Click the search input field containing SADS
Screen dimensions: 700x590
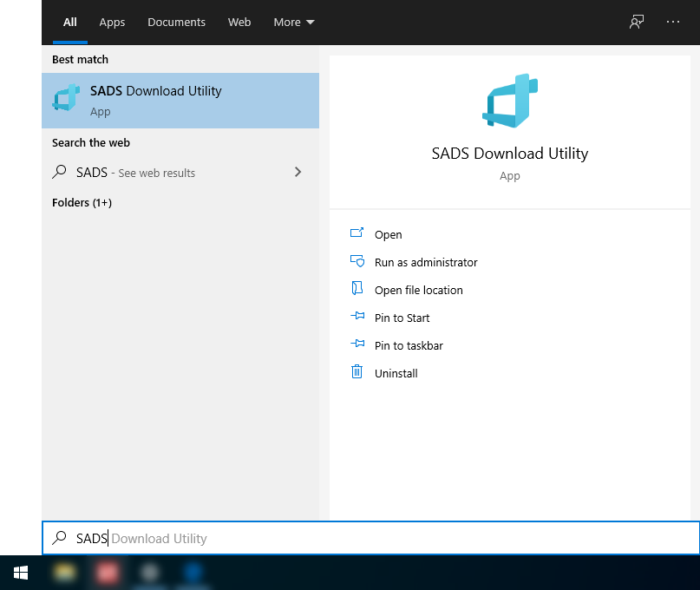pyautogui.click(x=370, y=538)
